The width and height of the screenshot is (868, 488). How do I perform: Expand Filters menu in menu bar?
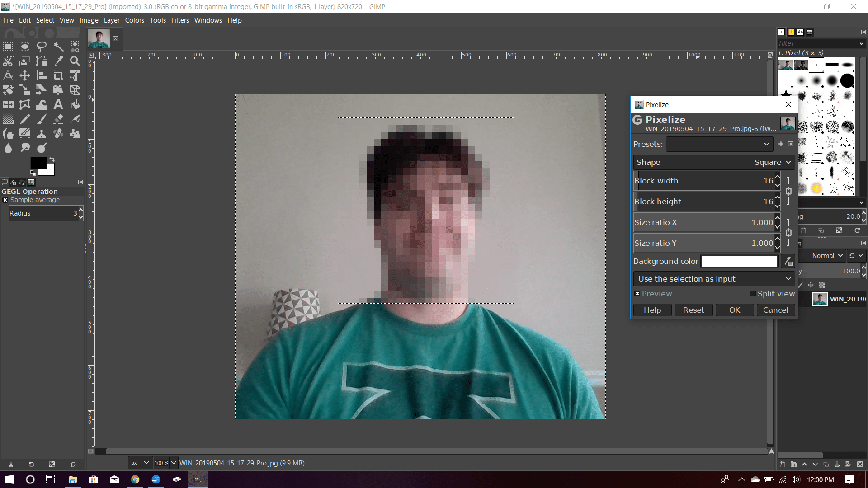[x=180, y=20]
